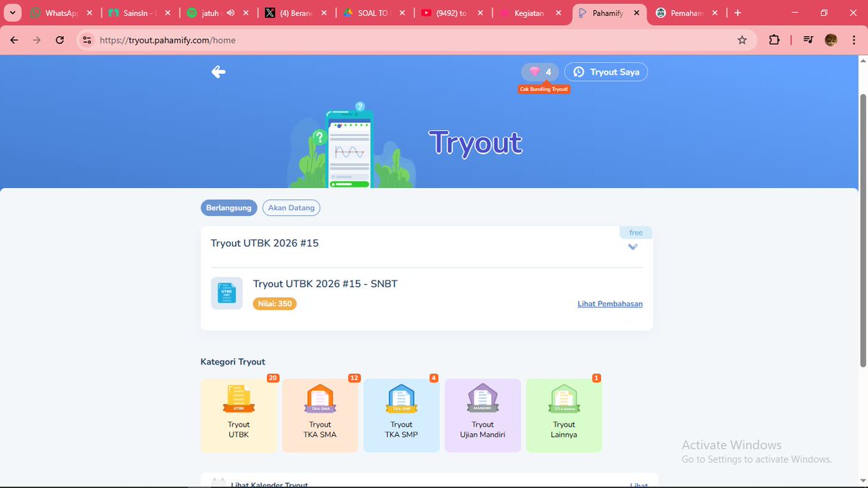Viewport: 868px width, 488px height.
Task: Click the UTBK SNBT document icon
Action: point(226,294)
